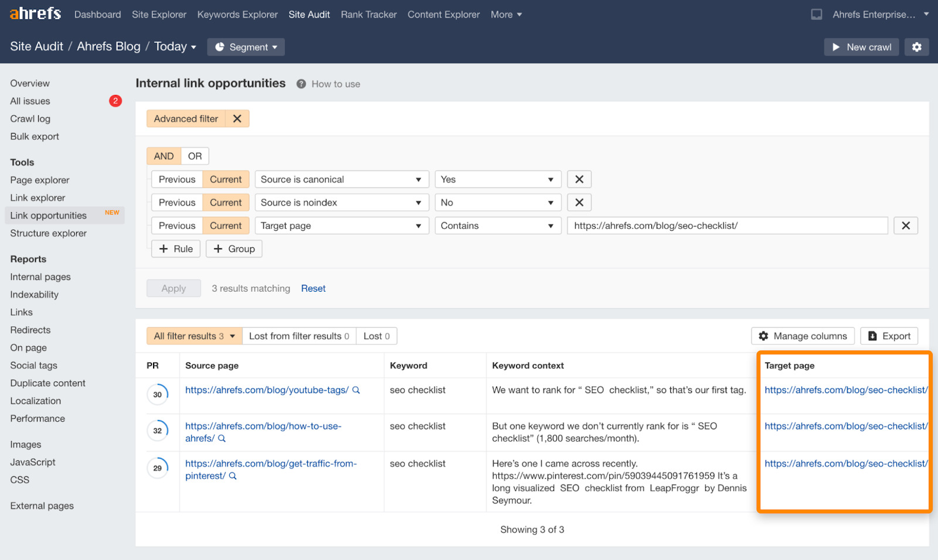This screenshot has height=560, width=938.
Task: Click the Reset link
Action: click(x=313, y=289)
